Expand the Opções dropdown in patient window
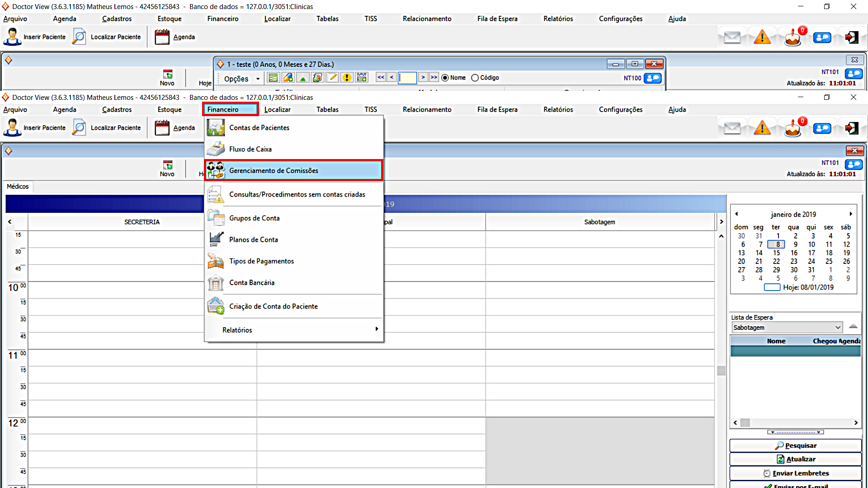The height and width of the screenshot is (488, 868). click(x=258, y=79)
